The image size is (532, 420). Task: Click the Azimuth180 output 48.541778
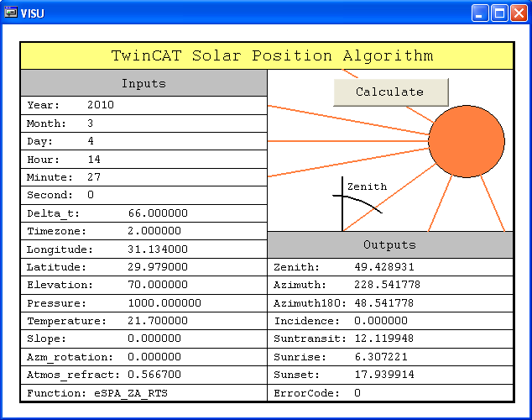[384, 303]
